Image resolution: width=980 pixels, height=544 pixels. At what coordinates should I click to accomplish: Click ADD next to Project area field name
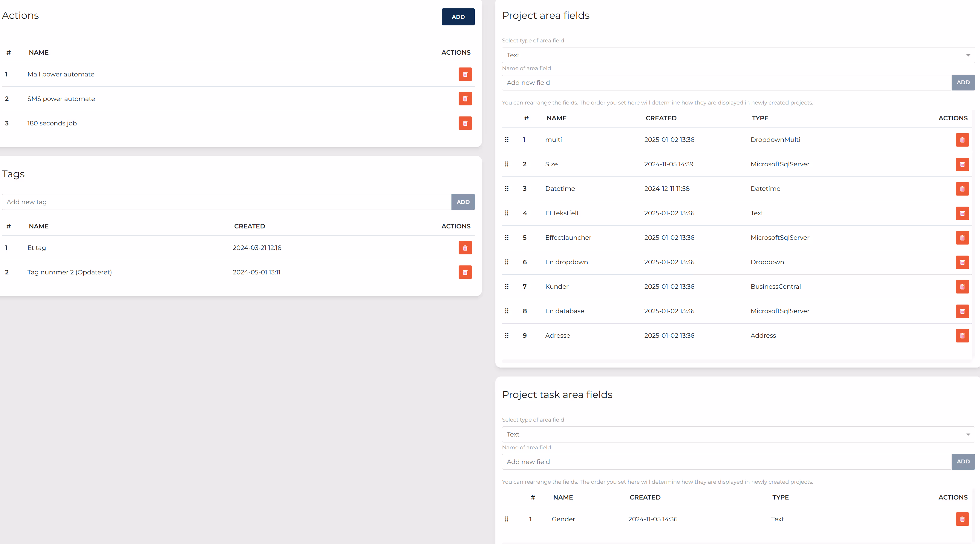click(x=962, y=82)
